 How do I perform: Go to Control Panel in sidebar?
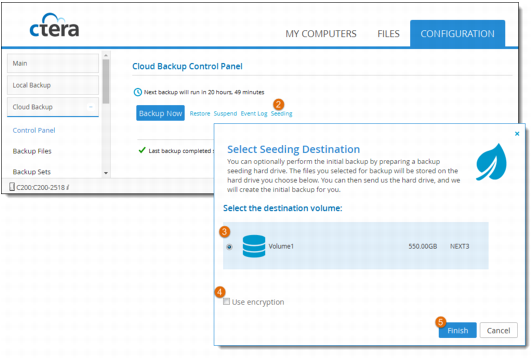[x=34, y=130]
